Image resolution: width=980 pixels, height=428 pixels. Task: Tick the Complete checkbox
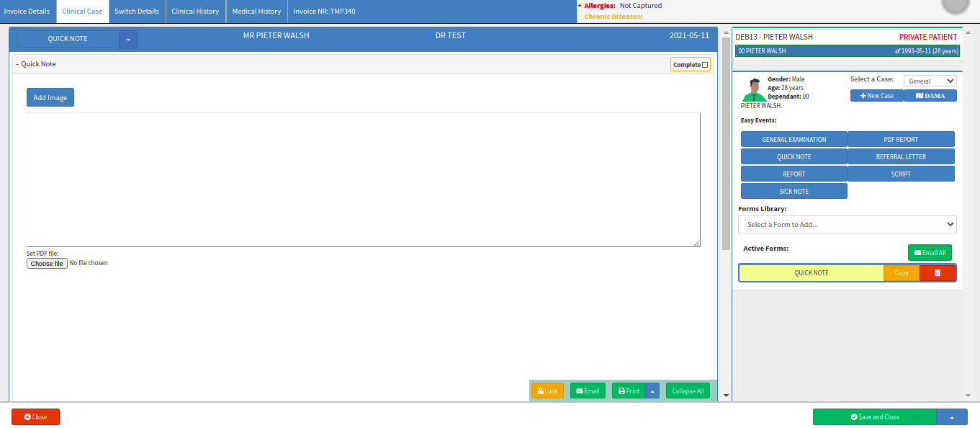705,65
